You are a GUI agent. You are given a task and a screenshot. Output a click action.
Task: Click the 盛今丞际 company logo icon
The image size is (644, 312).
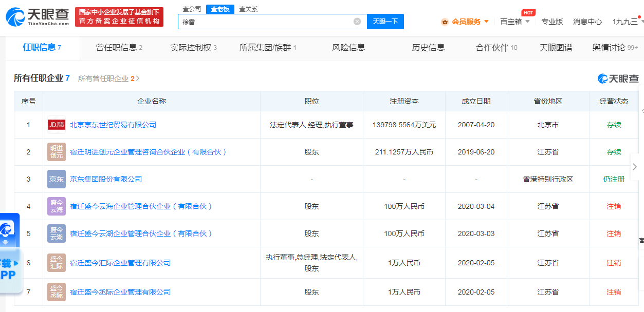tap(57, 292)
